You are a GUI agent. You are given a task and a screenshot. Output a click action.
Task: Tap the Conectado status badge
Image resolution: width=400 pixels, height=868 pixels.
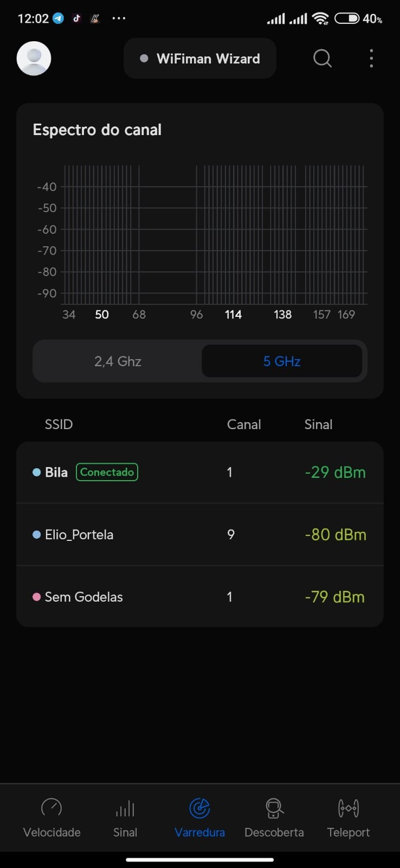click(x=107, y=472)
